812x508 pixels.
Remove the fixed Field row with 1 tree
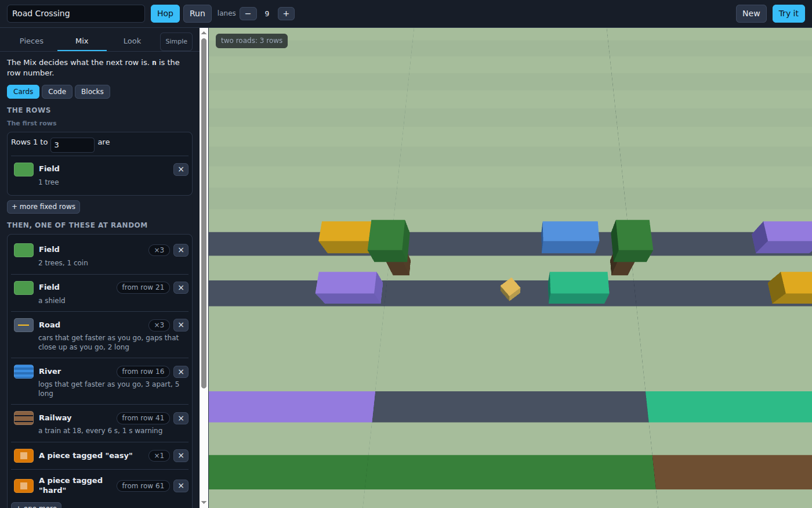[181, 170]
